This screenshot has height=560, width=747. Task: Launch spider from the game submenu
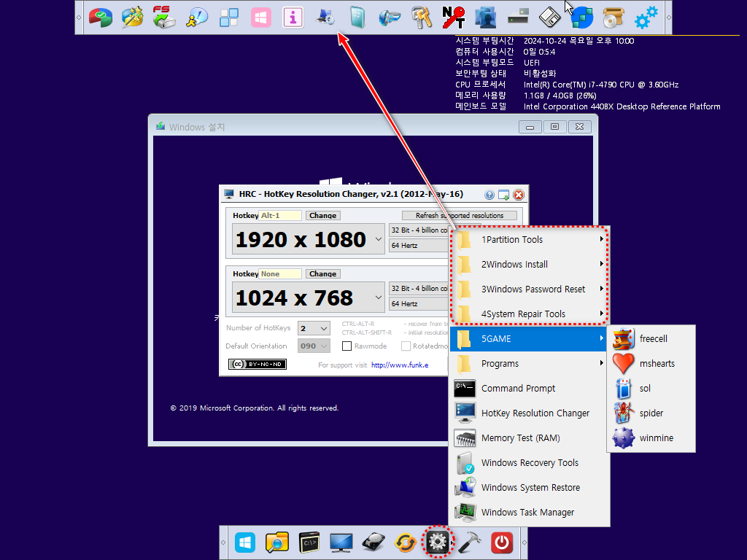pos(651,413)
